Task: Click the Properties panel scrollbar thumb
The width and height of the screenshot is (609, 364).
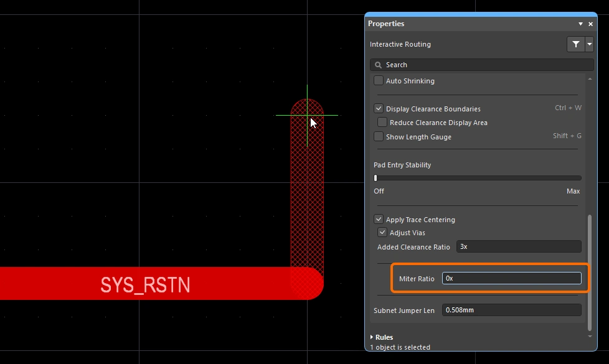Action: click(590, 273)
